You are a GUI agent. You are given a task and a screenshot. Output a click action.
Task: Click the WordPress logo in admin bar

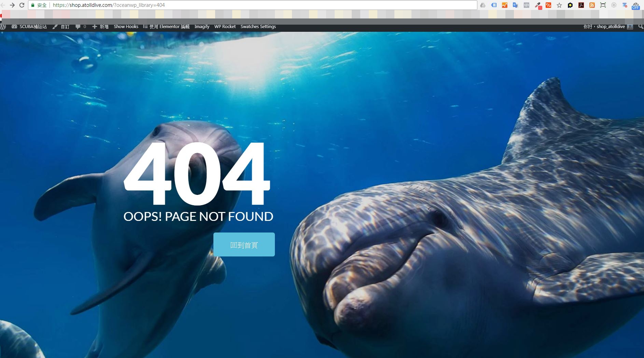(3, 26)
